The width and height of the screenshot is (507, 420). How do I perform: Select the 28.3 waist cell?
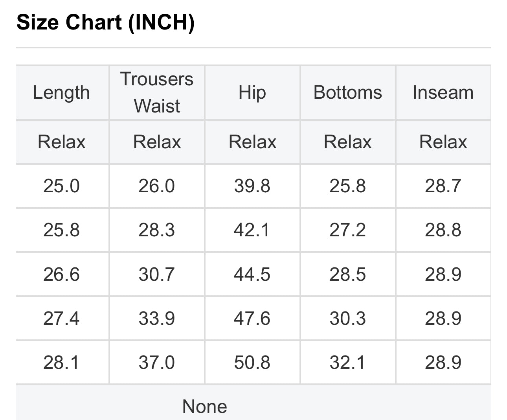pyautogui.click(x=156, y=230)
